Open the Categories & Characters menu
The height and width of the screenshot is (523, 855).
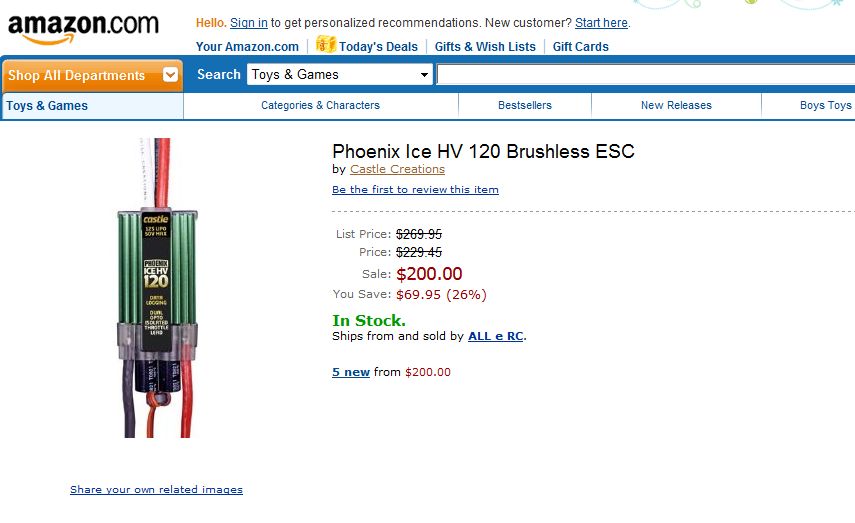320,105
